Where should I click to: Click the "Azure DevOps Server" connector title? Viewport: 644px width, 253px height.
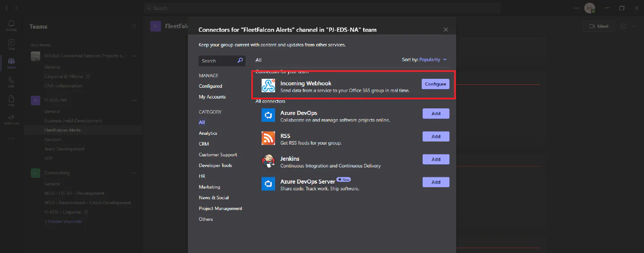(x=308, y=181)
